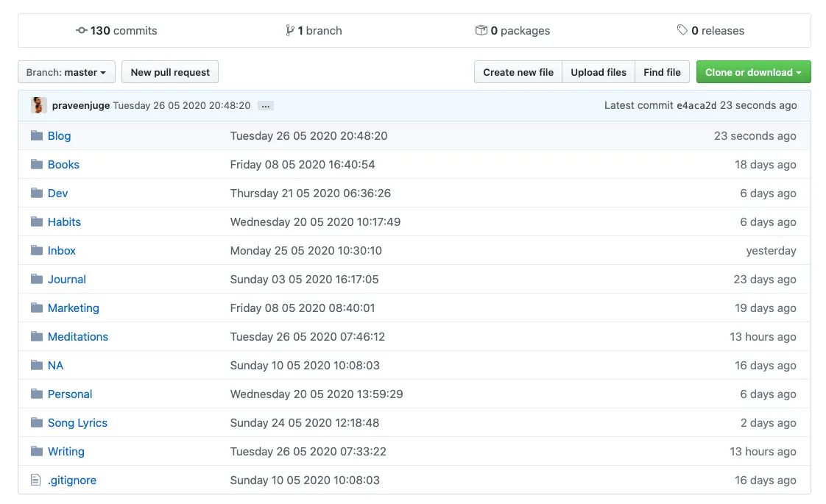Click the commits icon next to 130
This screenshot has height=504, width=826.
pos(81,30)
